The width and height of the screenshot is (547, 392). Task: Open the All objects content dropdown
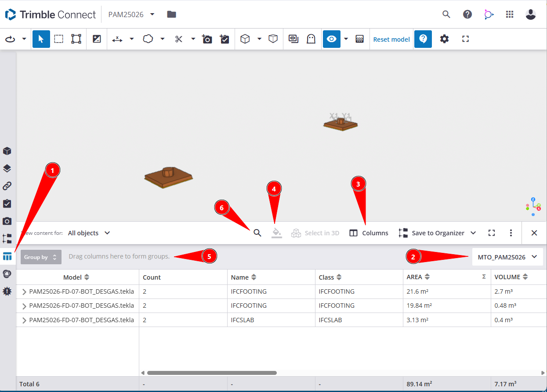89,233
